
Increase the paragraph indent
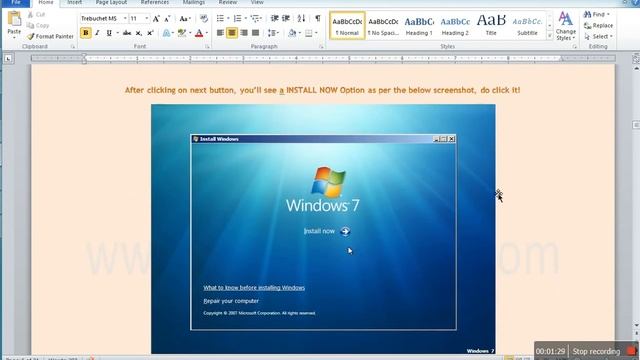(x=286, y=18)
